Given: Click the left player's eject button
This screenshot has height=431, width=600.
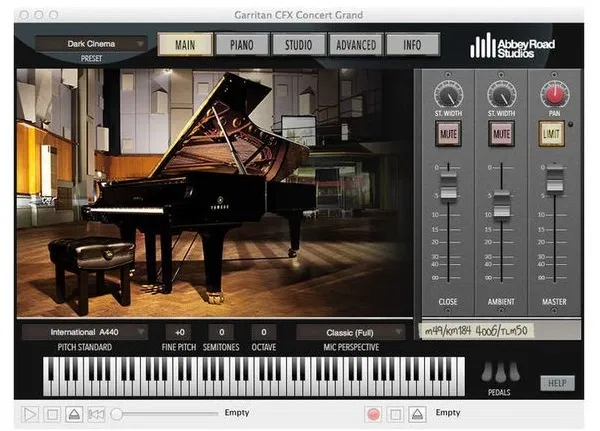Looking at the screenshot, I should tap(74, 413).
